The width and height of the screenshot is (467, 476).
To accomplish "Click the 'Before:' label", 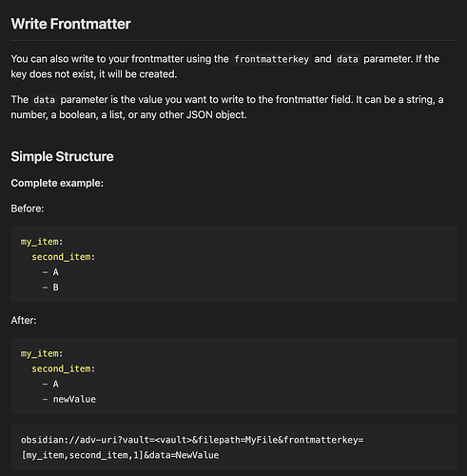I will tap(28, 208).
